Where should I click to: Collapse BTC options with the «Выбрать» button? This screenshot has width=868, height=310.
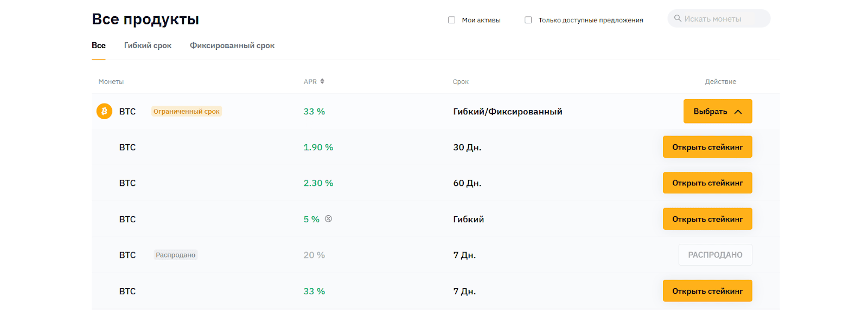tap(717, 111)
